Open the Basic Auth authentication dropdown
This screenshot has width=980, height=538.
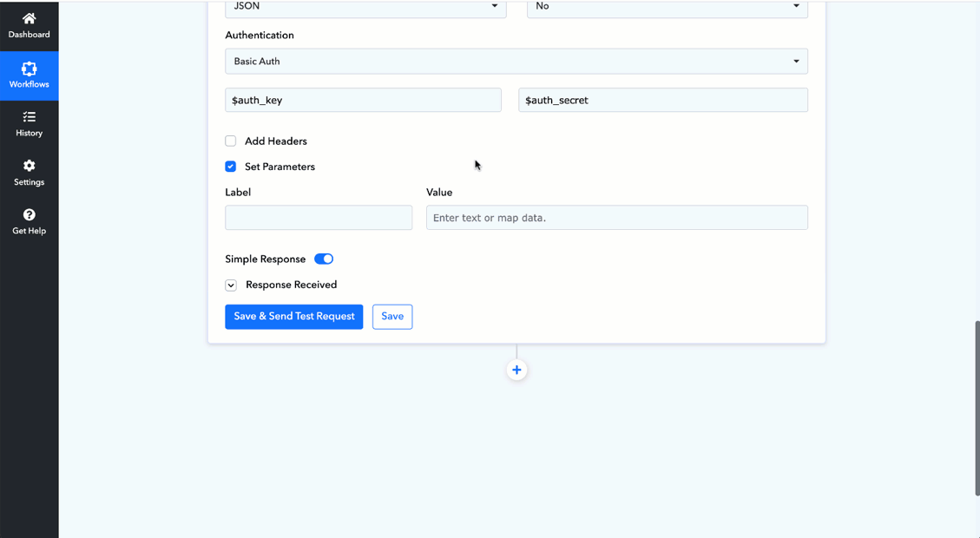516,62
